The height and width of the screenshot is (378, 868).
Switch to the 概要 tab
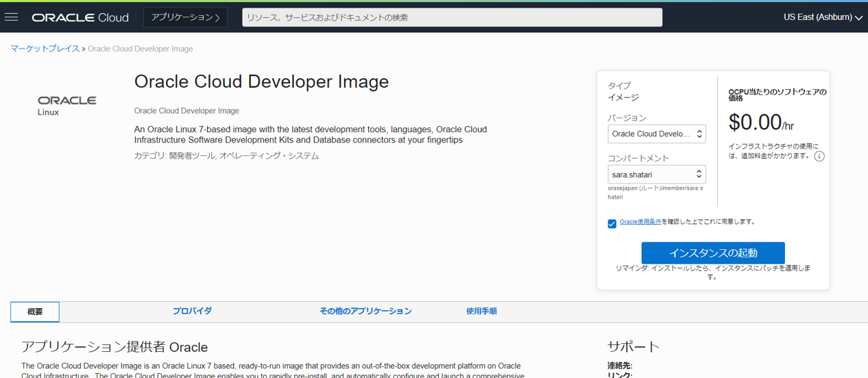pyautogui.click(x=35, y=312)
